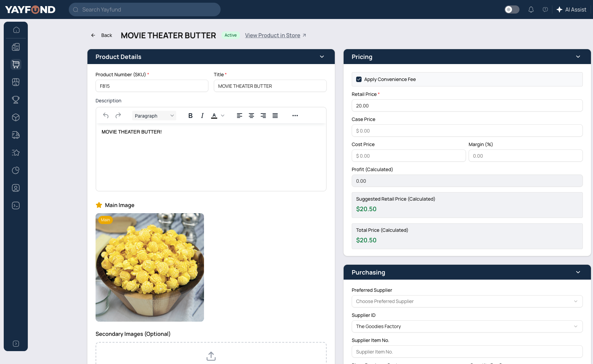Open the pie chart reports icon
This screenshot has height=364, width=593.
(x=16, y=170)
